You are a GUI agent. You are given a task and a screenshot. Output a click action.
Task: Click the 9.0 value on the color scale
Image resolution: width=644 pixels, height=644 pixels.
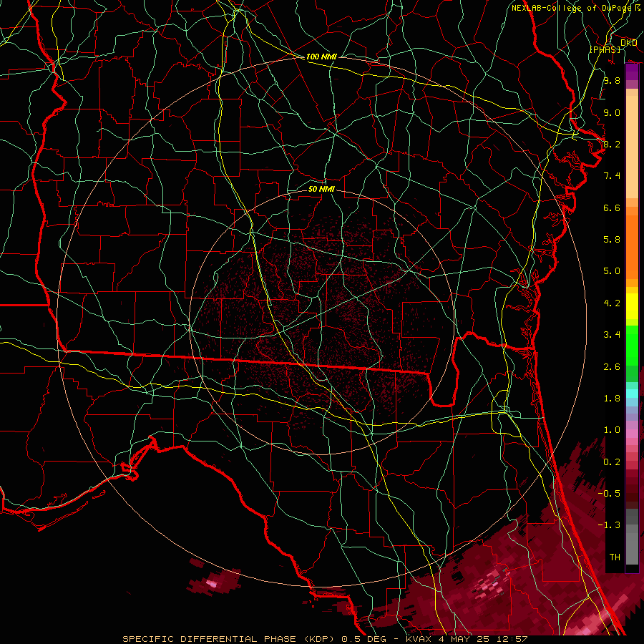612,112
